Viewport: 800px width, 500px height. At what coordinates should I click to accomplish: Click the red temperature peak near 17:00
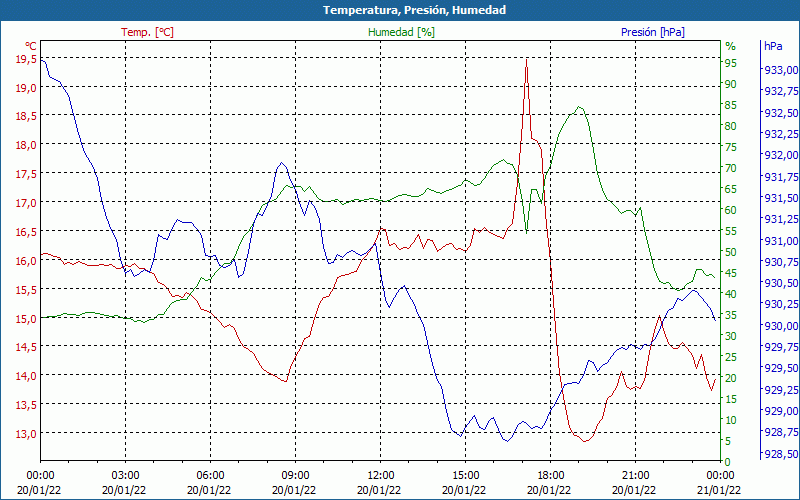pos(527,60)
